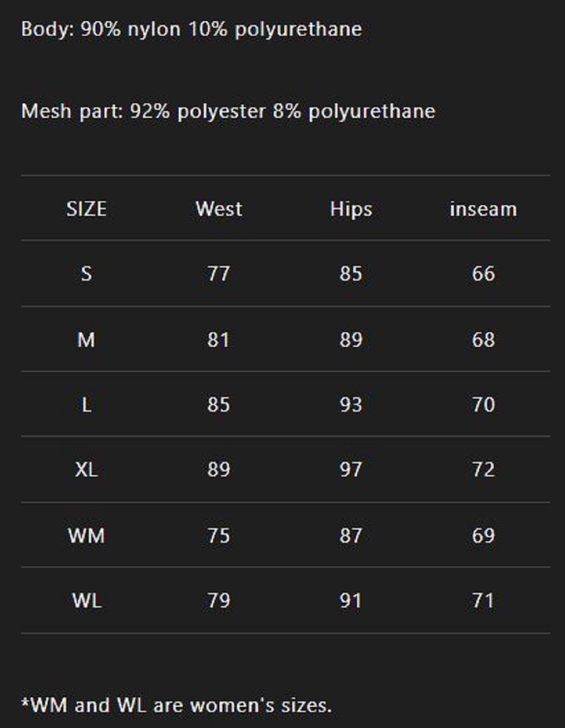Click the Body material composition text

click(x=191, y=29)
